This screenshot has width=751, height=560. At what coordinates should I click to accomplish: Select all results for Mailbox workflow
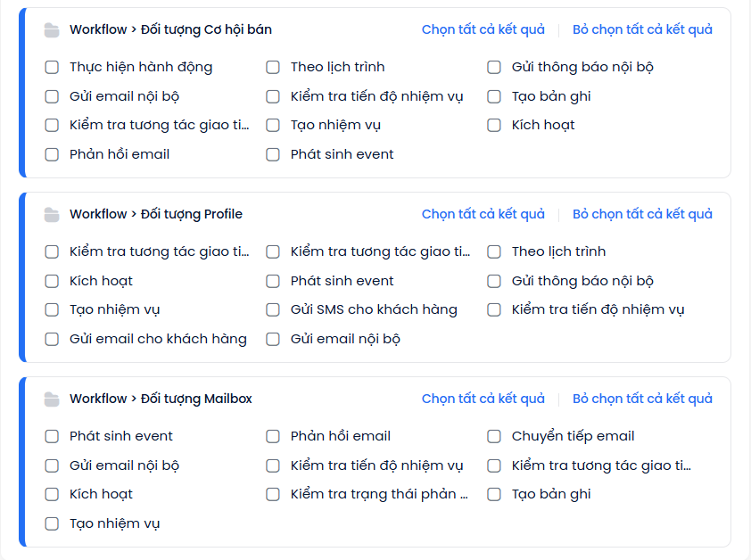coord(483,399)
